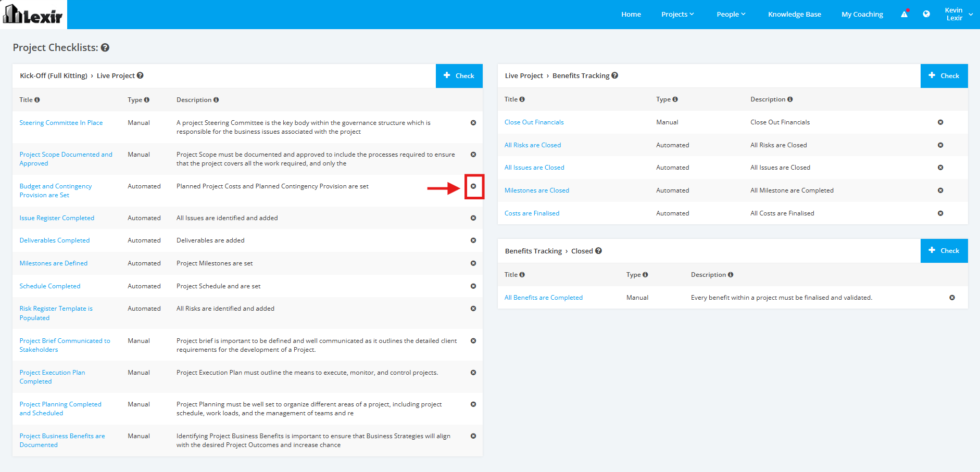Click the globe icon in top bar
This screenshot has width=980, height=472.
tap(926, 14)
